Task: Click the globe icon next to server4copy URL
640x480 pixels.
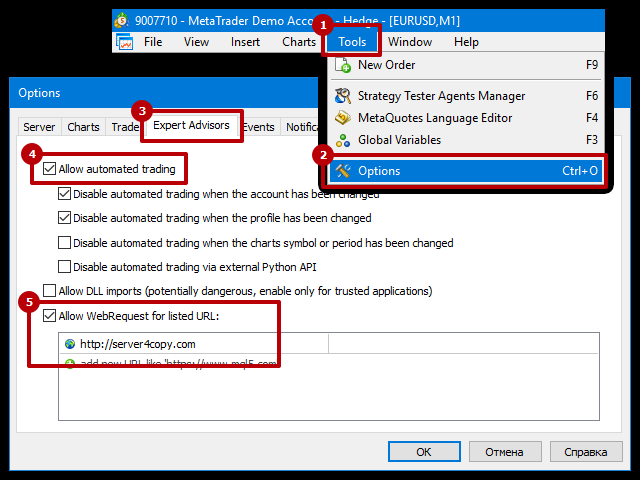Action: pyautogui.click(x=70, y=344)
